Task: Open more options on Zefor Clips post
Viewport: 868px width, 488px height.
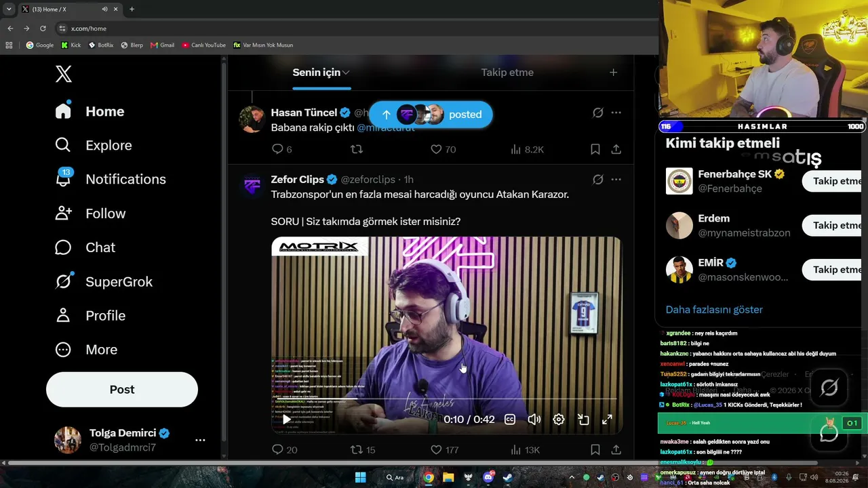Action: pyautogui.click(x=616, y=180)
